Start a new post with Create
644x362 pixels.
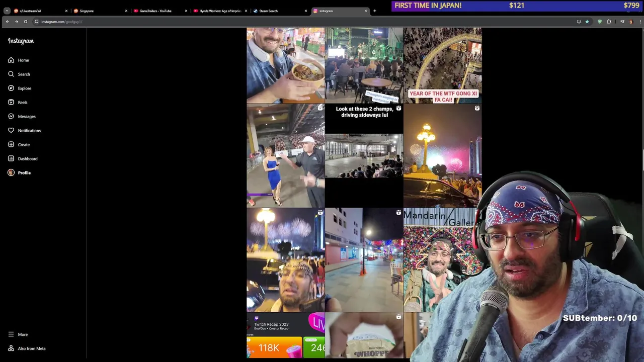[19, 144]
